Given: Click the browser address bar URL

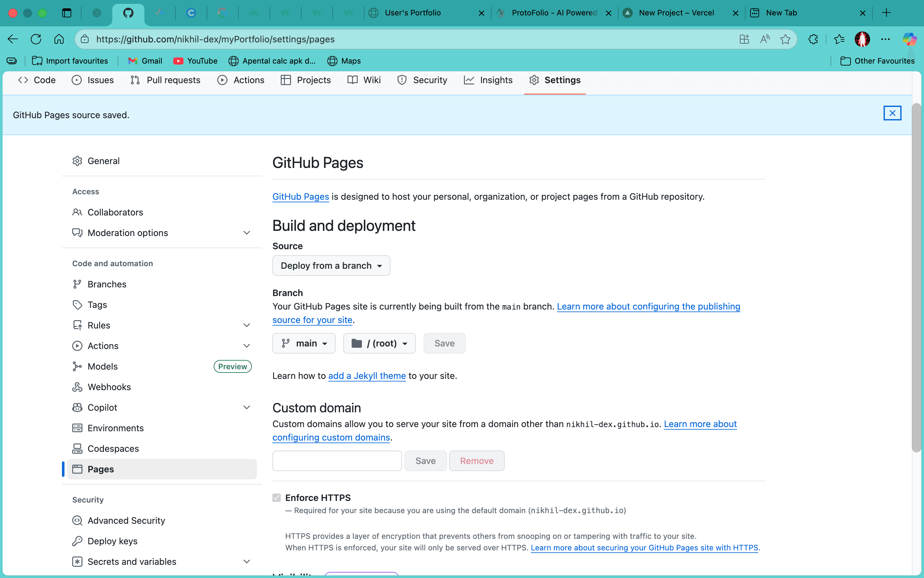Looking at the screenshot, I should tap(215, 39).
